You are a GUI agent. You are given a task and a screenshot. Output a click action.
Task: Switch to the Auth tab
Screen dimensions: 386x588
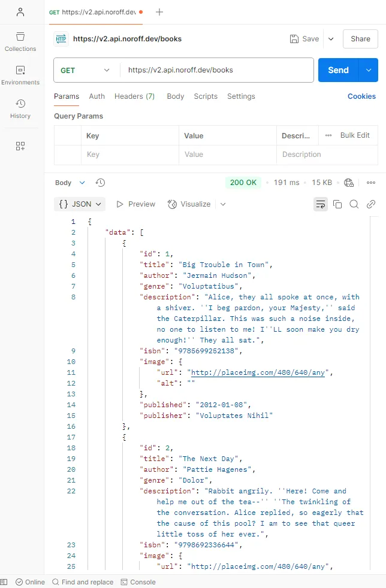pos(97,96)
